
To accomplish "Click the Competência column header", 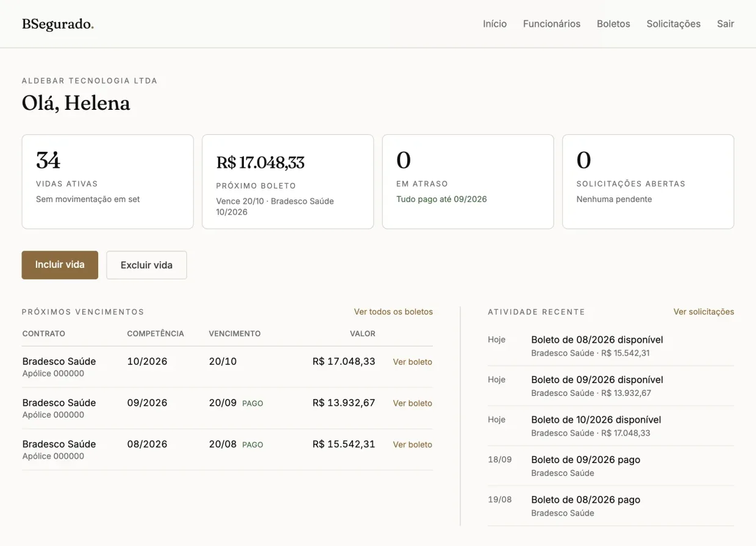I will (155, 334).
